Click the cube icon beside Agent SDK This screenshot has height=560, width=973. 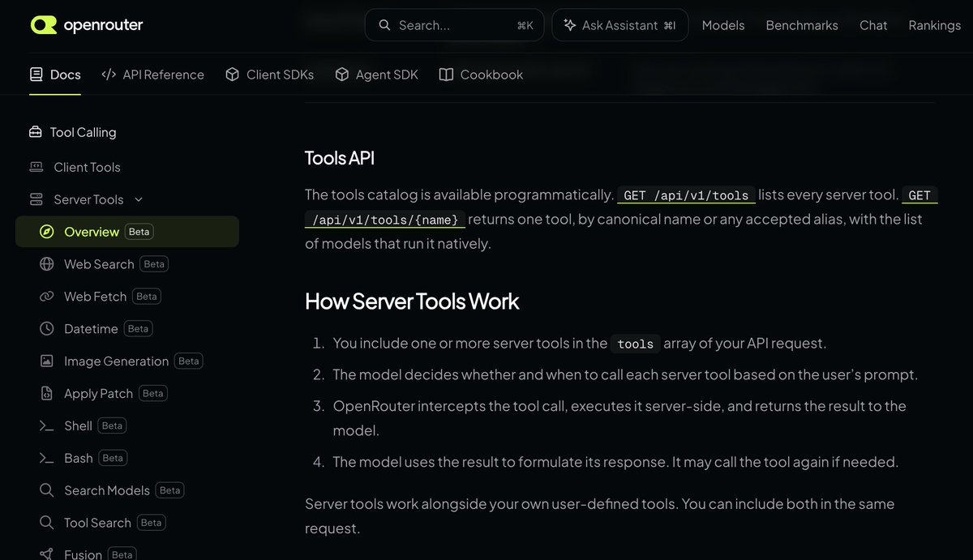341,75
